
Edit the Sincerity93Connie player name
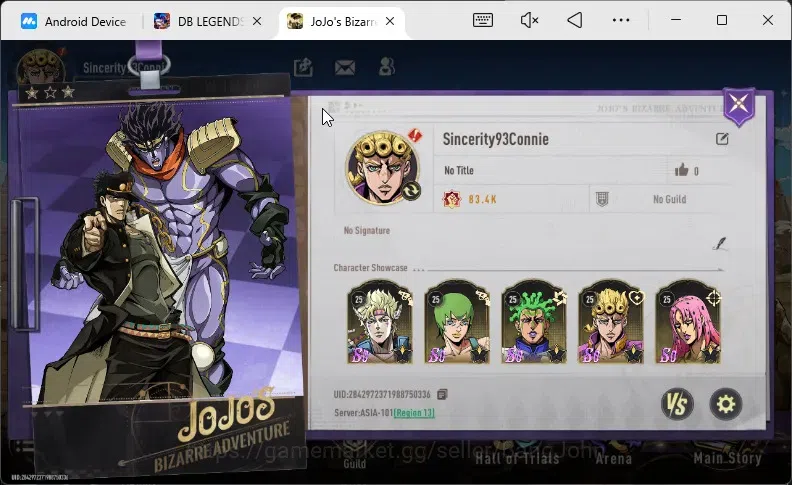click(722, 139)
